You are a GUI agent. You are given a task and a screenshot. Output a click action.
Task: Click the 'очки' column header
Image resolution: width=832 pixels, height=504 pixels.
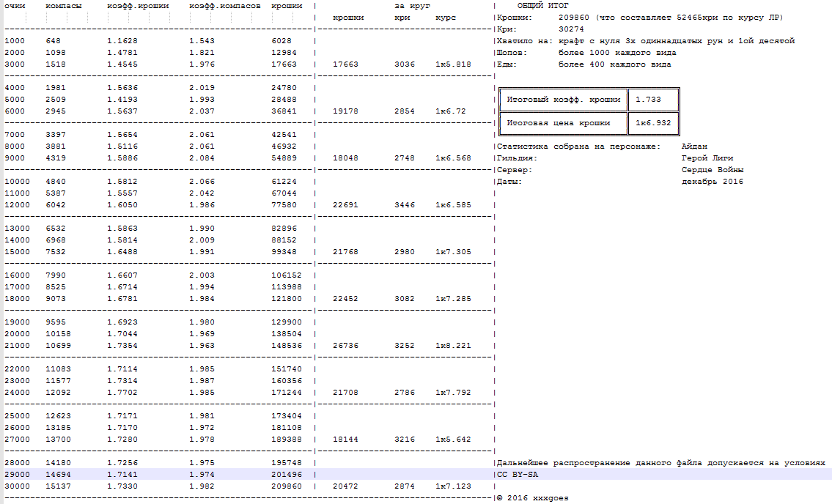pyautogui.click(x=15, y=6)
